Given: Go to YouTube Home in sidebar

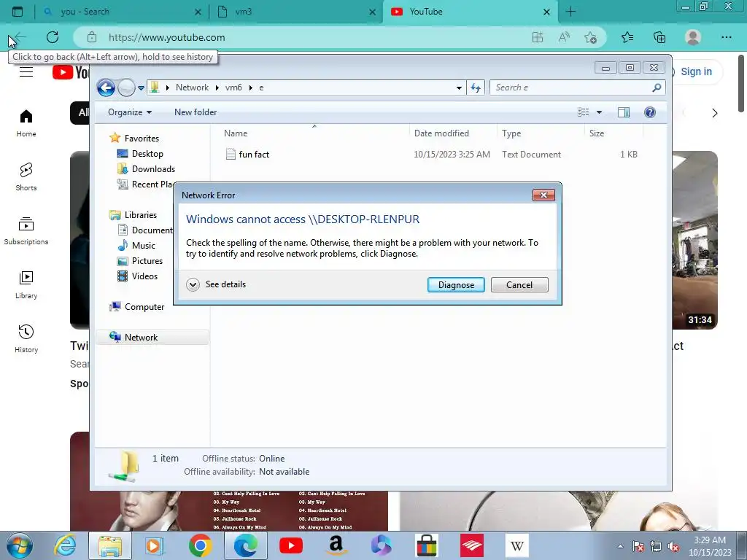Looking at the screenshot, I should (x=26, y=123).
